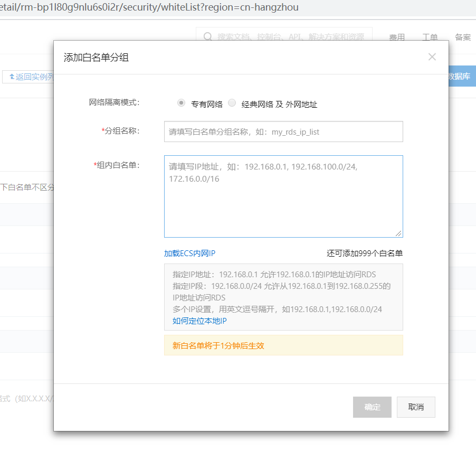Click the 加载ECS内网IP link
The image size is (476, 451).
189,253
